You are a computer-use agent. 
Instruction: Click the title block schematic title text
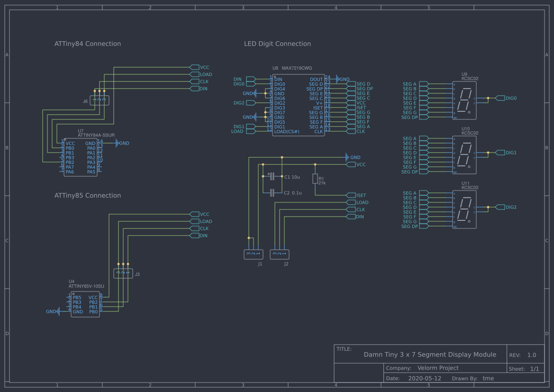point(430,355)
